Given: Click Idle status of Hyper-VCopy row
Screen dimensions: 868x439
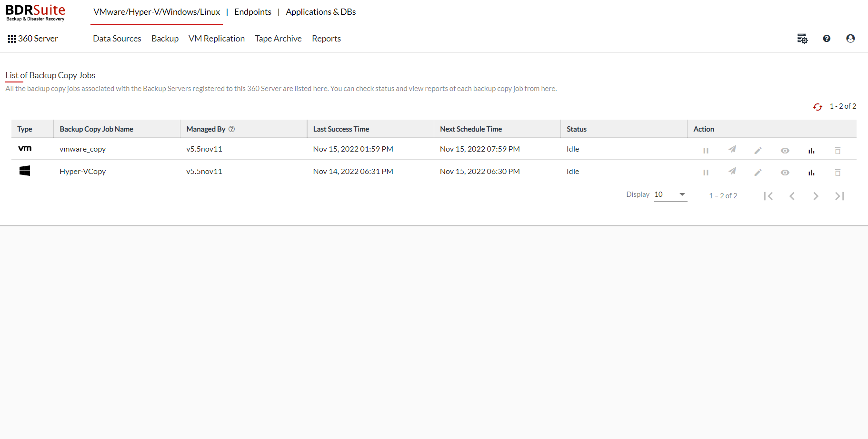Looking at the screenshot, I should click(x=573, y=172).
